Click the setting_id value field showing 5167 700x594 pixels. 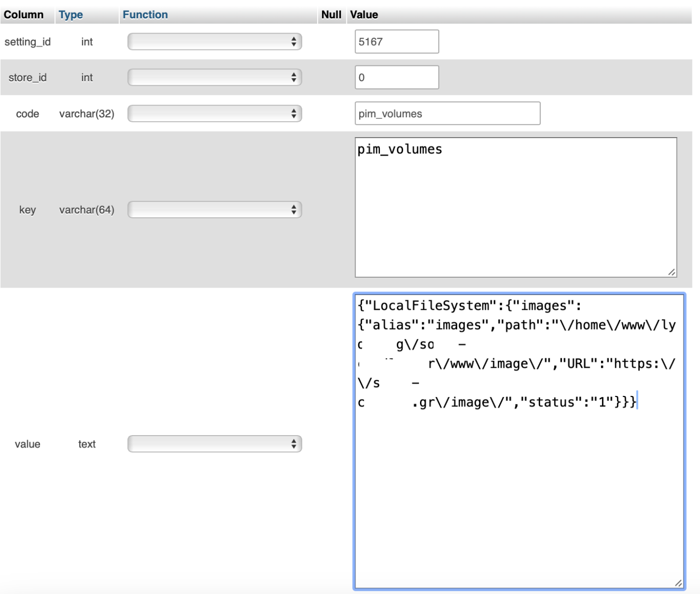tap(397, 42)
